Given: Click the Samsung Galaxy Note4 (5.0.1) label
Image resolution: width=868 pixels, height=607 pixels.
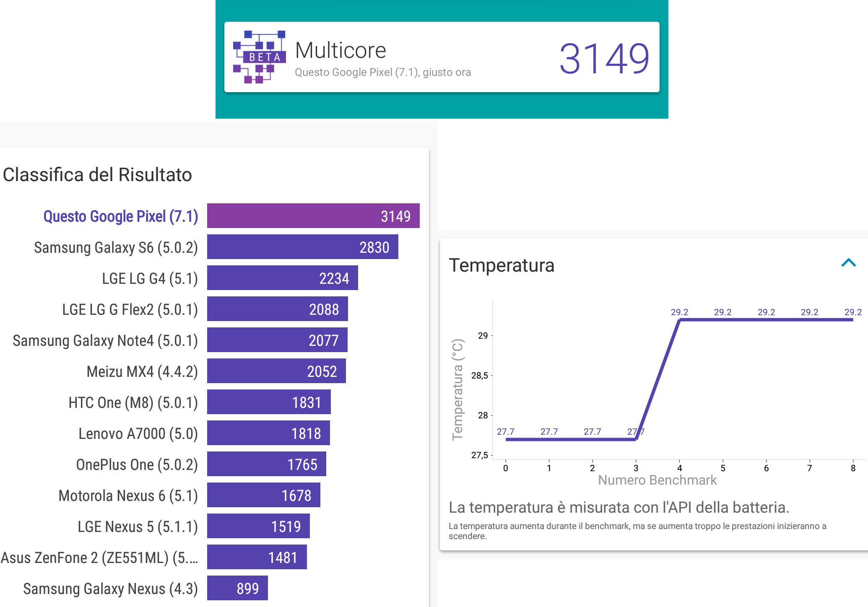Looking at the screenshot, I should pyautogui.click(x=105, y=340).
